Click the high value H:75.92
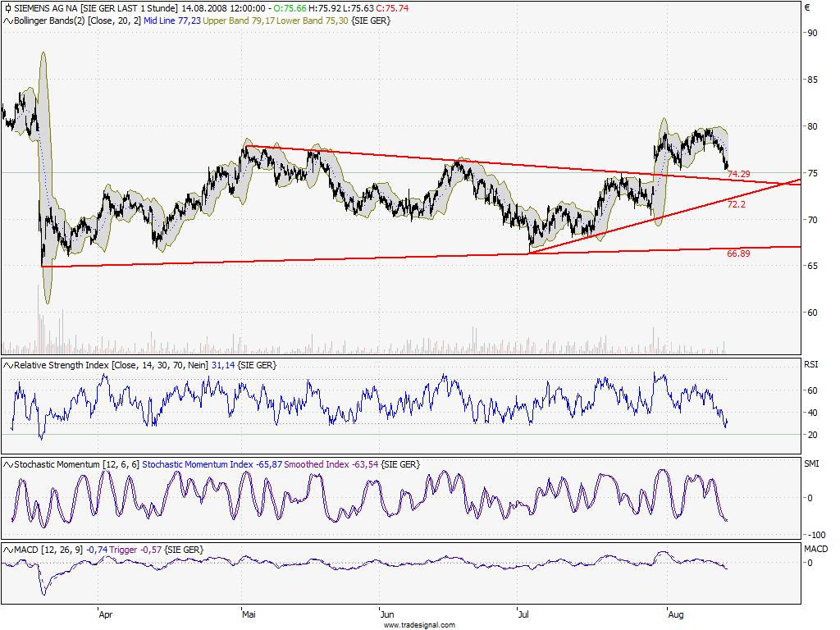This screenshot has width=840, height=630. coord(325,8)
